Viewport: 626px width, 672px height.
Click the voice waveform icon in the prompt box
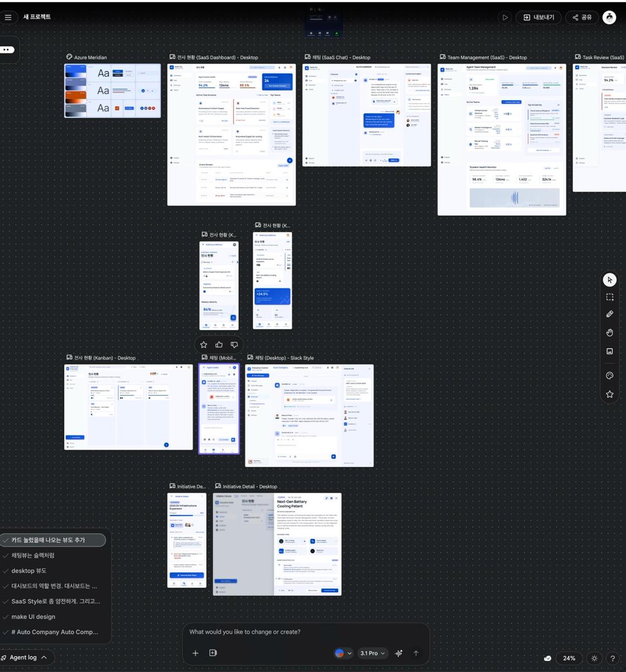point(399,653)
